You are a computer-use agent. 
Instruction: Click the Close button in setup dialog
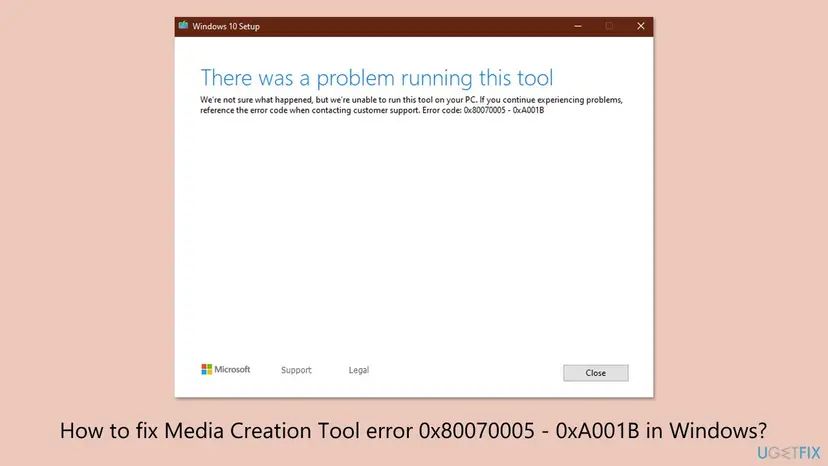(596, 373)
